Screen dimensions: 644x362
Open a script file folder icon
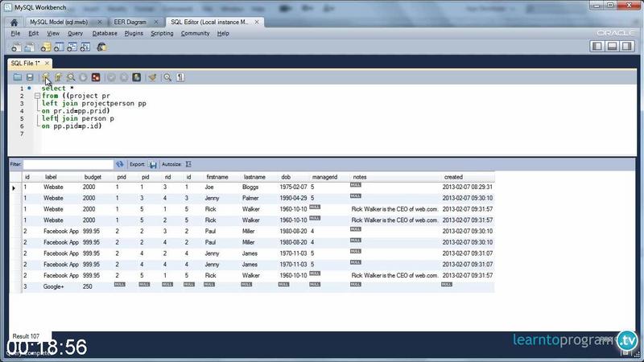coord(17,77)
